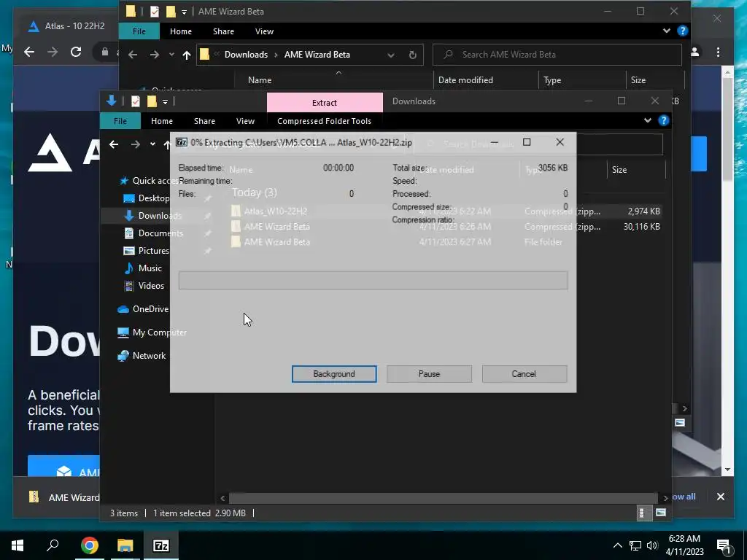Go back in Chrome browser
This screenshot has width=747, height=560.
(x=29, y=52)
